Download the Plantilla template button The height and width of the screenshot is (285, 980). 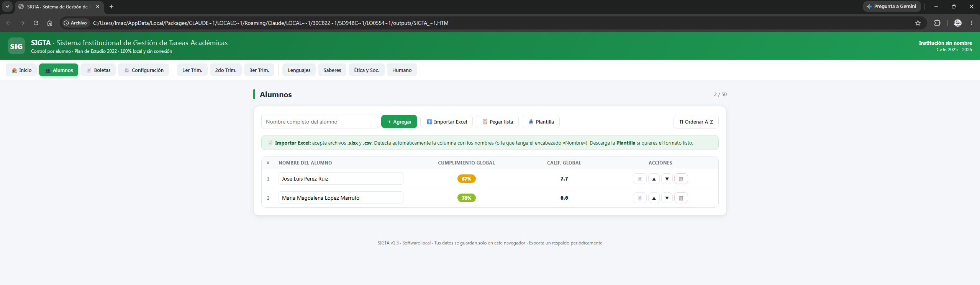click(541, 122)
